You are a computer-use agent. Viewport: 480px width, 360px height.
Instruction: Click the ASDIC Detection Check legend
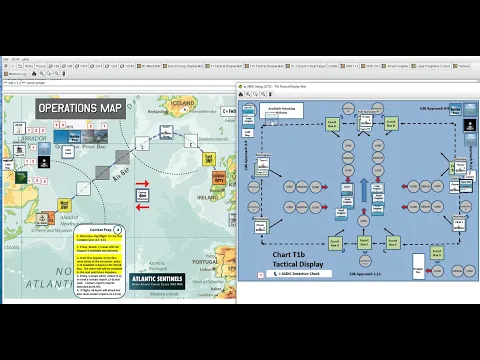coord(299,274)
